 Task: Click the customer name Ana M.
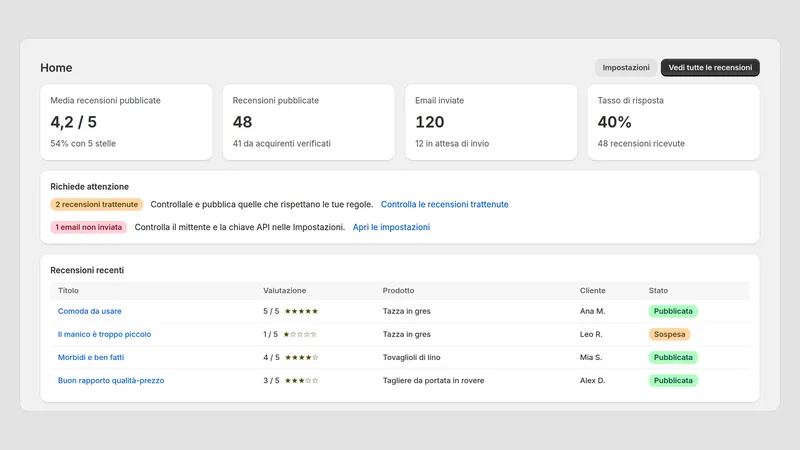592,311
